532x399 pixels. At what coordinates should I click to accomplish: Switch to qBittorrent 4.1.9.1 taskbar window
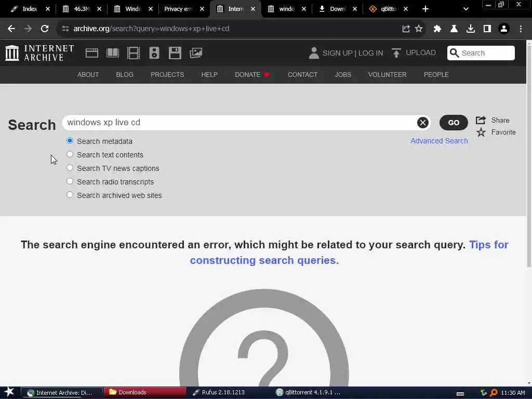(309, 393)
